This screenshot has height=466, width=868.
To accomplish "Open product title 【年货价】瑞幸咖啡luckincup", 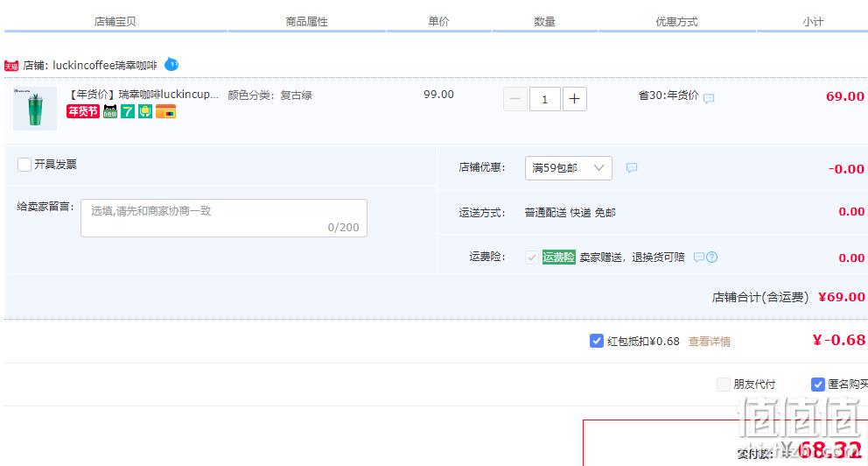I will coord(143,95).
